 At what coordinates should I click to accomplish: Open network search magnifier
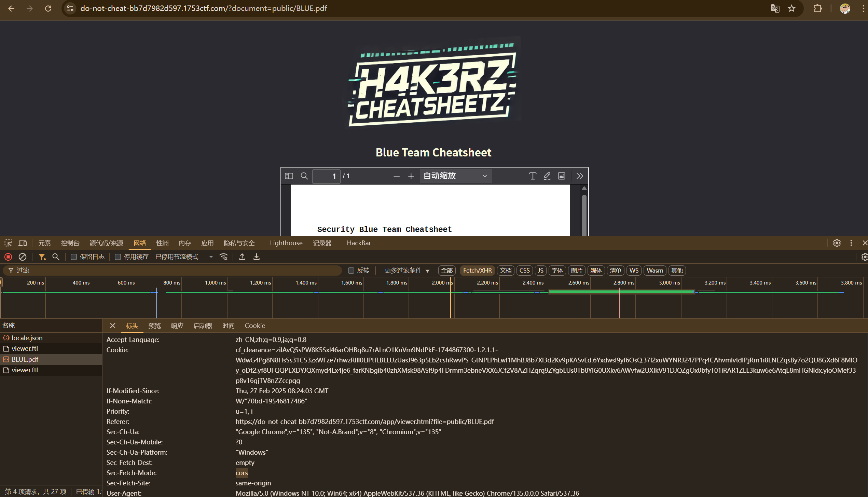point(56,257)
